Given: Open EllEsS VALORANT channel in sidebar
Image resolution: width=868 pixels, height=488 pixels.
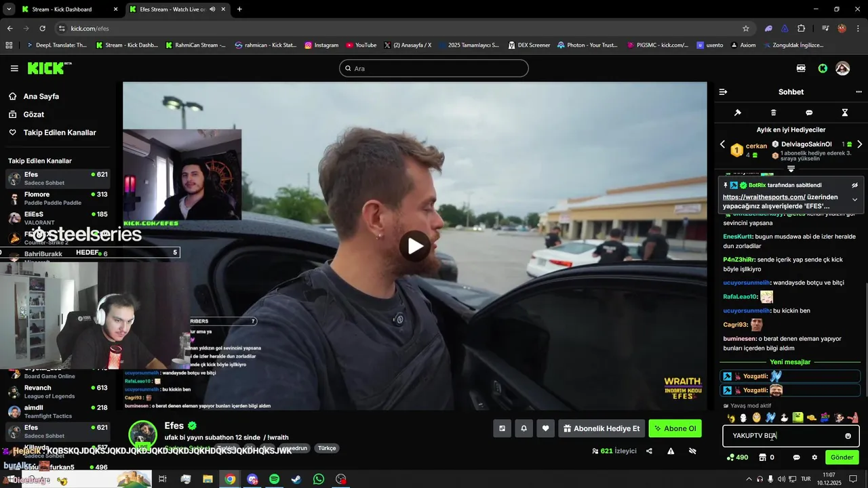Looking at the screenshot, I should point(58,218).
